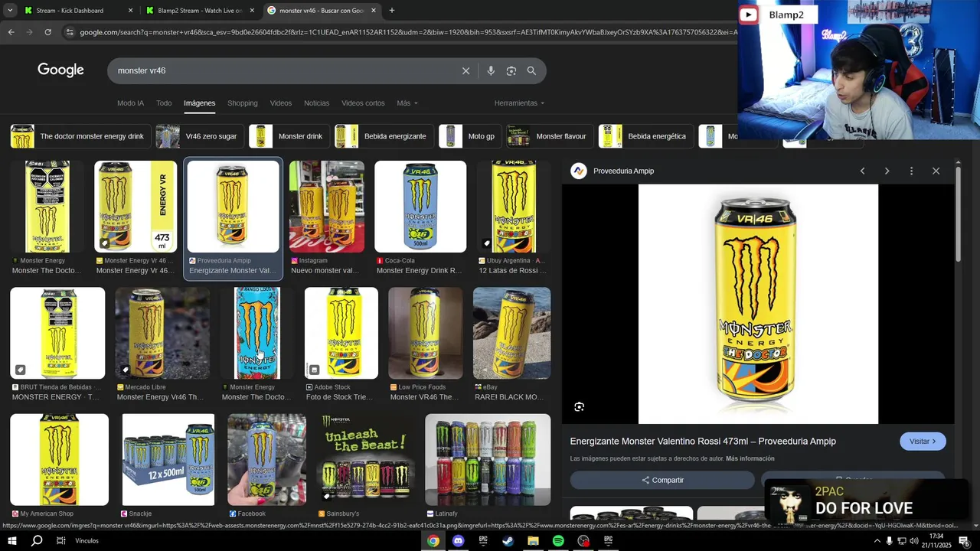Switch to Blamp2 Stream browser tab
980x551 pixels.
(199, 11)
